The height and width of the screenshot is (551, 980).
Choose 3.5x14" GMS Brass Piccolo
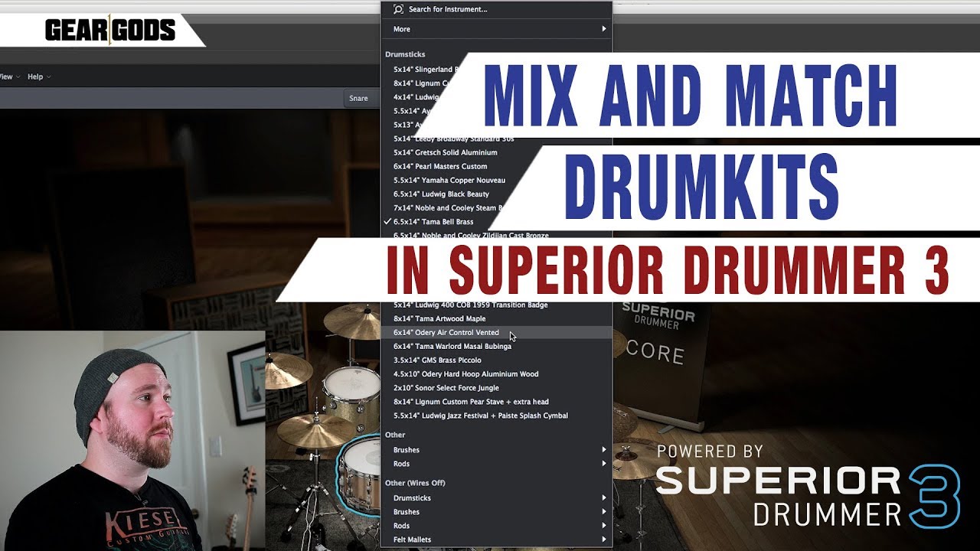[496, 360]
